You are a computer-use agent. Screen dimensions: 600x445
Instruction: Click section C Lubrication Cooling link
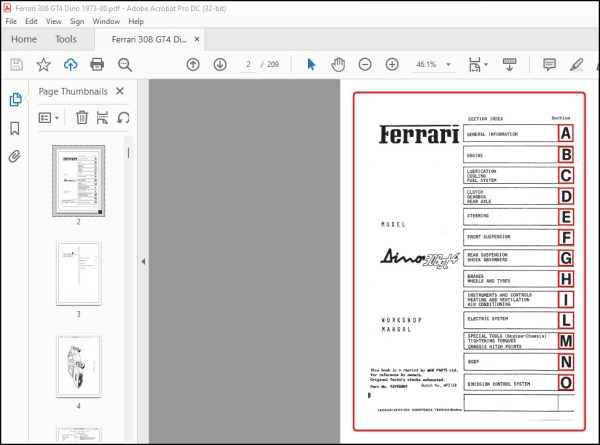pyautogui.click(x=518, y=175)
